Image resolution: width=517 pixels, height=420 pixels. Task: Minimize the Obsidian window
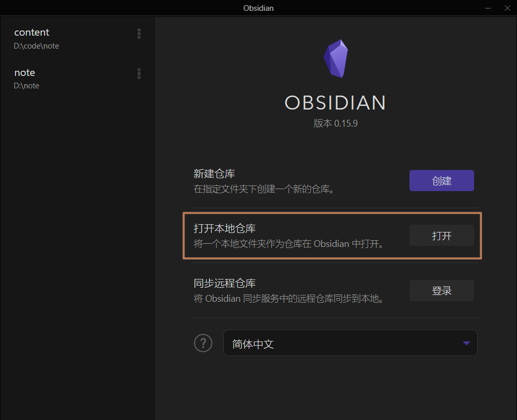click(x=488, y=8)
